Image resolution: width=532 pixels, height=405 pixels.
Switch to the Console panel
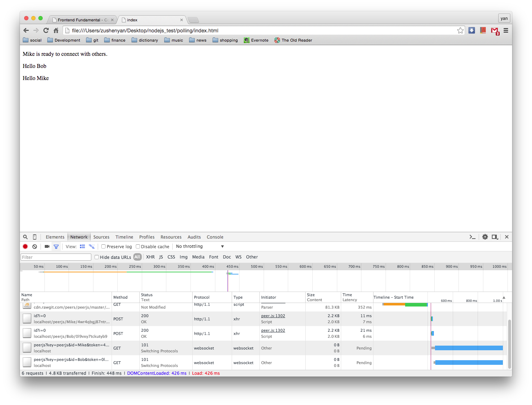coord(215,237)
